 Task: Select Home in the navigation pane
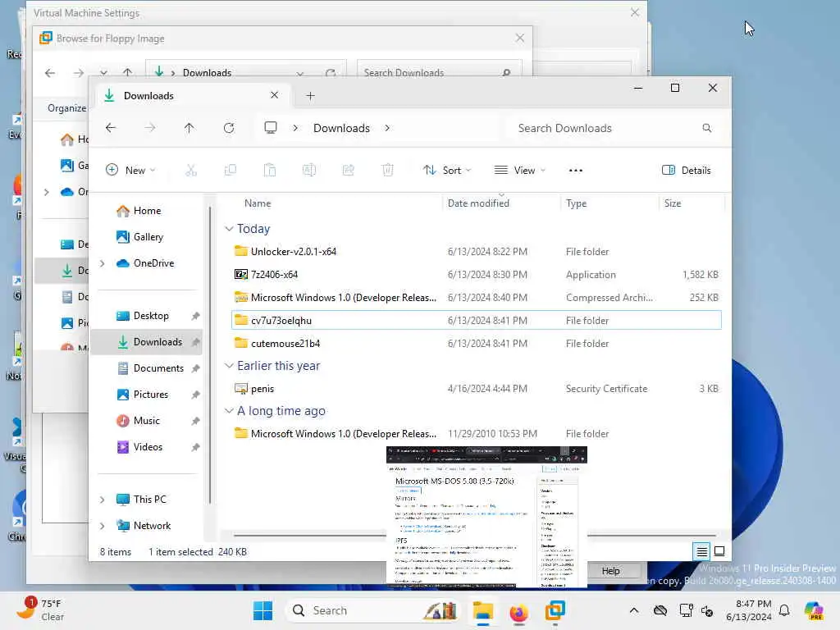point(146,211)
